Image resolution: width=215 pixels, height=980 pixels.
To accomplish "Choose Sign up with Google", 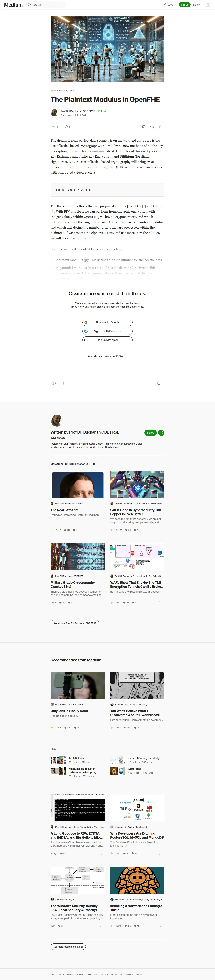I will click(107, 322).
